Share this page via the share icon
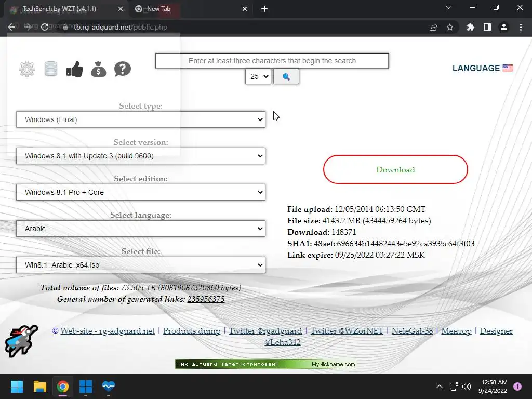The height and width of the screenshot is (399, 532). pos(433,27)
